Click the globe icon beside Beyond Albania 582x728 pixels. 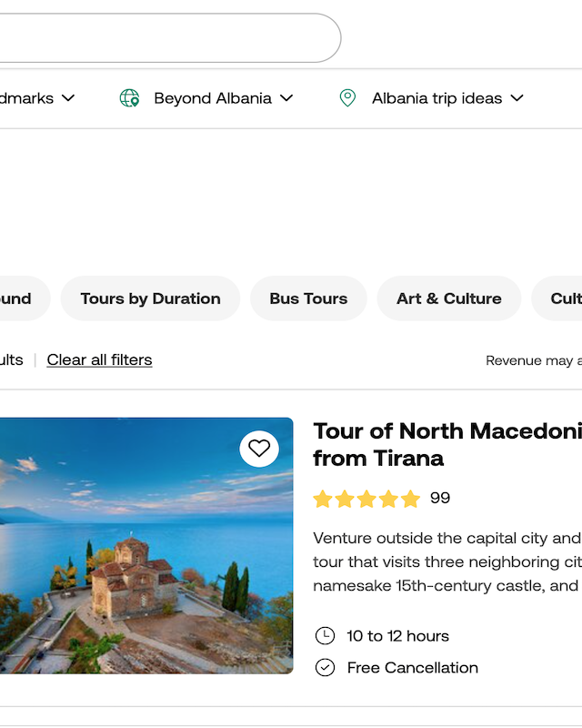(129, 98)
